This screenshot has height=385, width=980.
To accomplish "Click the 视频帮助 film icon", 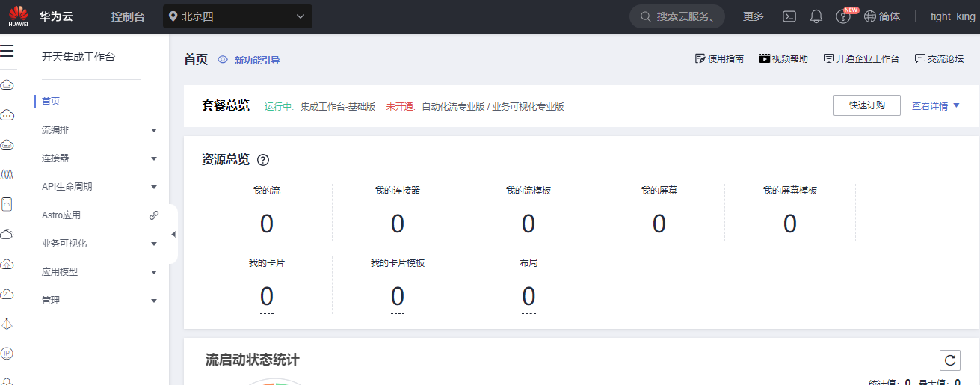I will (764, 58).
